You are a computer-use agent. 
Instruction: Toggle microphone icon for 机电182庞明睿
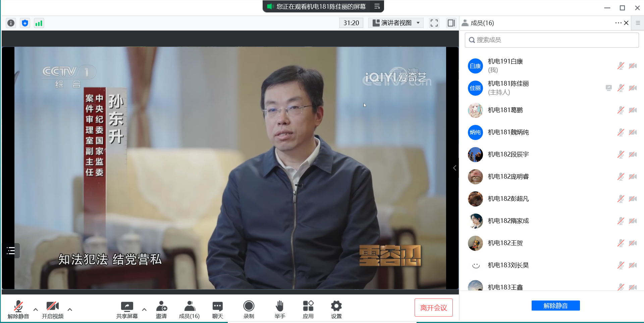pyautogui.click(x=621, y=177)
